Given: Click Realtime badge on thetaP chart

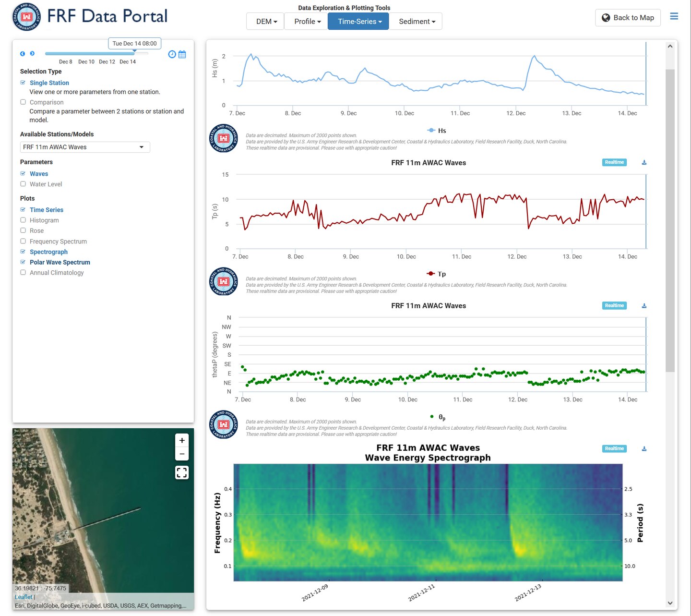Looking at the screenshot, I should [614, 305].
